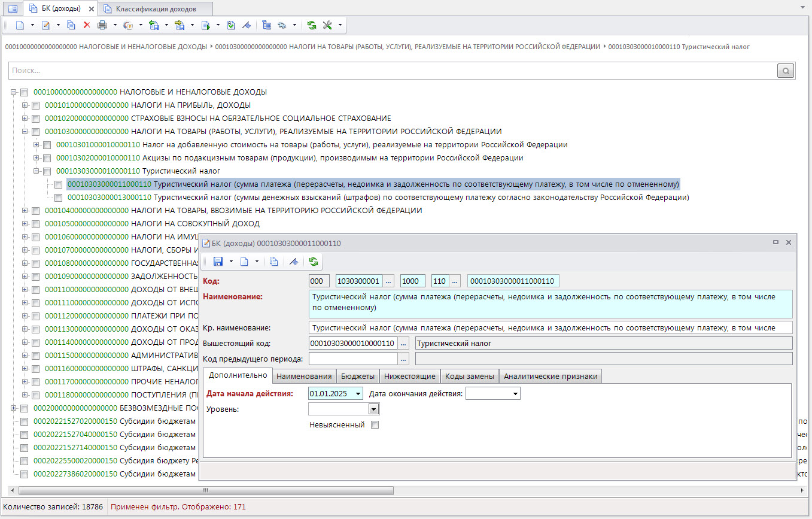Viewport: 812px width, 519px height.
Task: Expand Налог на добавленную стоимость node
Action: click(36, 145)
